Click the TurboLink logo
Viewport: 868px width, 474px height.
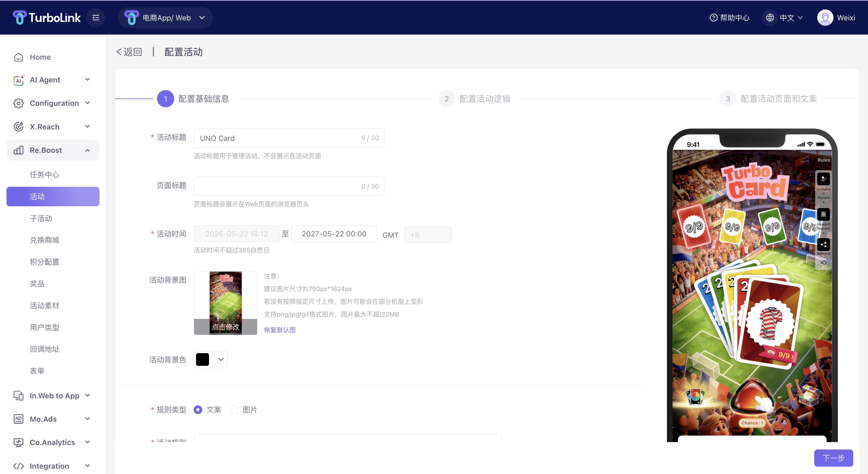coord(47,17)
